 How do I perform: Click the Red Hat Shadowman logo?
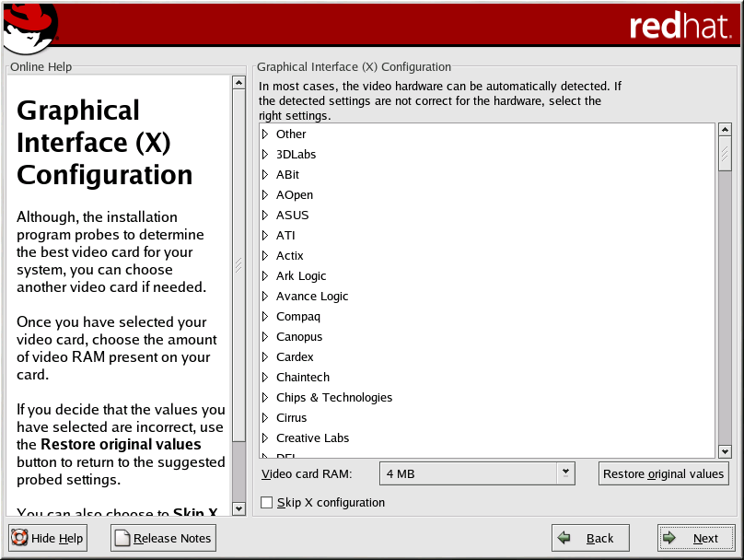tap(29, 27)
